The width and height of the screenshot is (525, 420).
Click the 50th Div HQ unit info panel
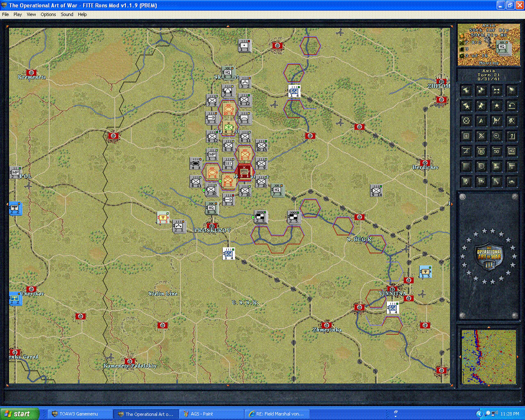pos(488,45)
